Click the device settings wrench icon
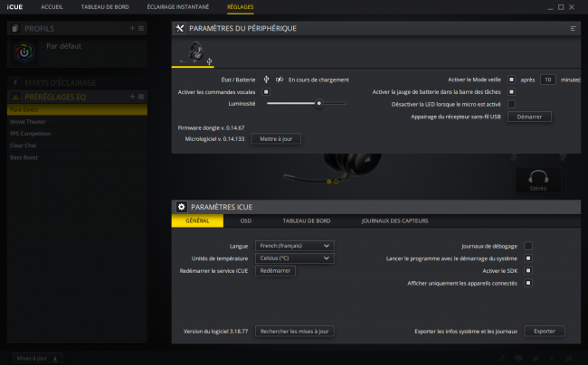 [x=180, y=28]
